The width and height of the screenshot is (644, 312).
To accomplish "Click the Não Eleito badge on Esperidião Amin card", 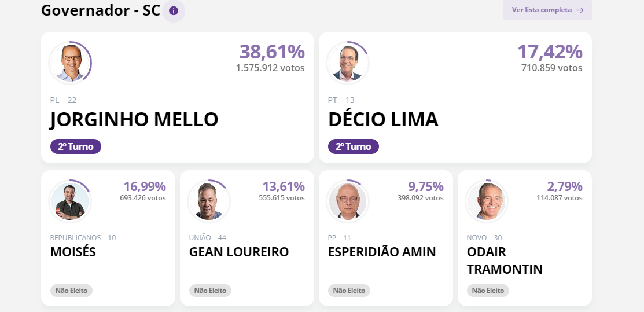I will click(349, 290).
